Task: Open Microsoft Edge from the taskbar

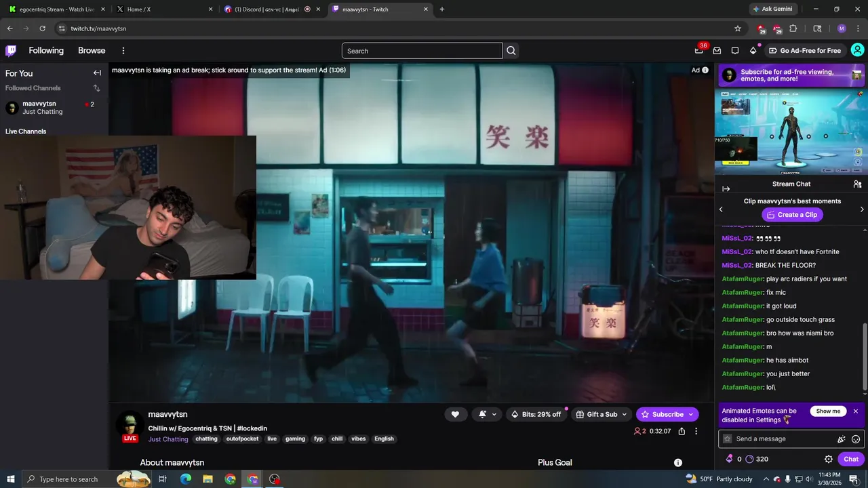Action: coord(185,479)
